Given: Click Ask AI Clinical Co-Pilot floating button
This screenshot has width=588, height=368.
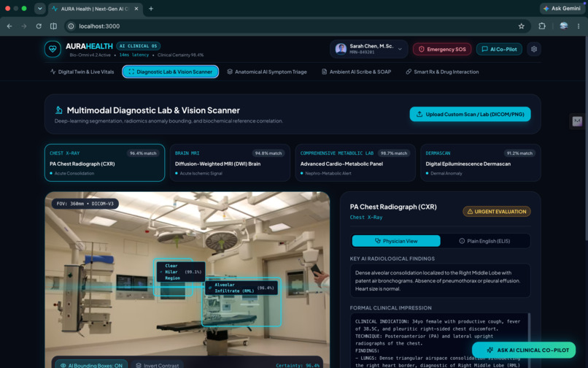Looking at the screenshot, I should pyautogui.click(x=524, y=350).
